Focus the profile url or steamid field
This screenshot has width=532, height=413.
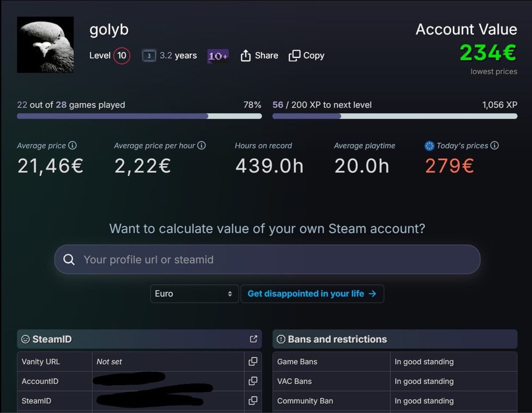tap(268, 259)
